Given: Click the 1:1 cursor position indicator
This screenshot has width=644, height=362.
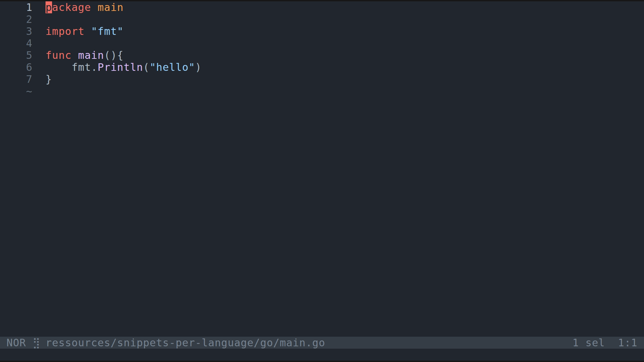Looking at the screenshot, I should coord(627,343).
